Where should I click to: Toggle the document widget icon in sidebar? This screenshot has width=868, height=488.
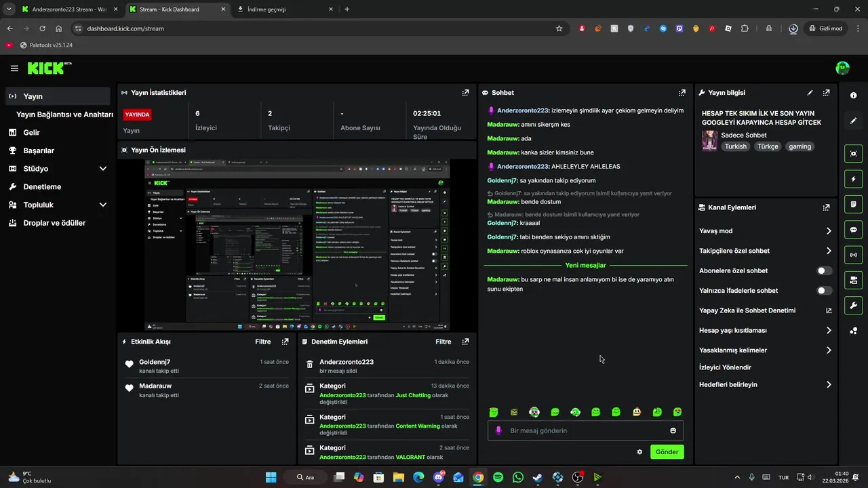coord(853,204)
